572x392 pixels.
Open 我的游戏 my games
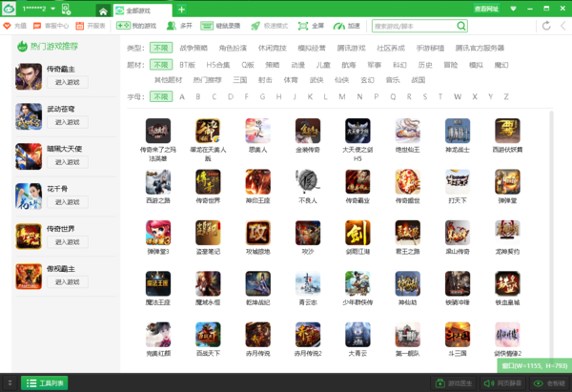(136, 26)
